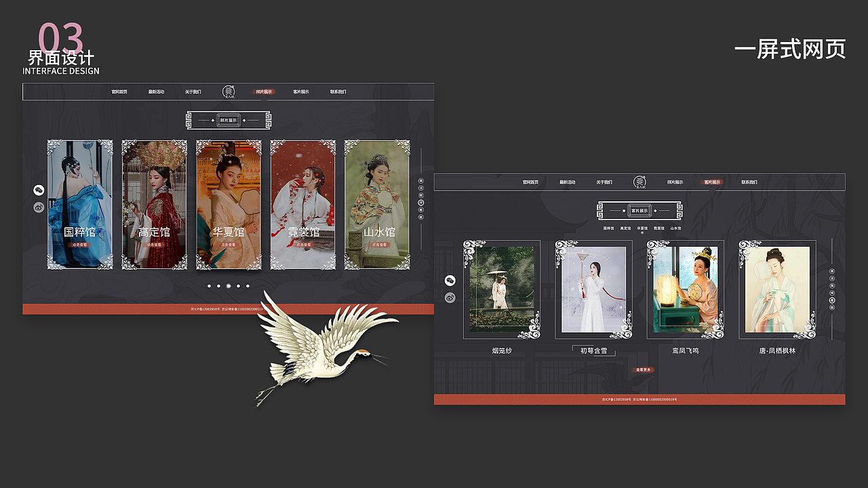
Task: Click the brand logo in the 客片展示 navbar
Action: click(639, 181)
